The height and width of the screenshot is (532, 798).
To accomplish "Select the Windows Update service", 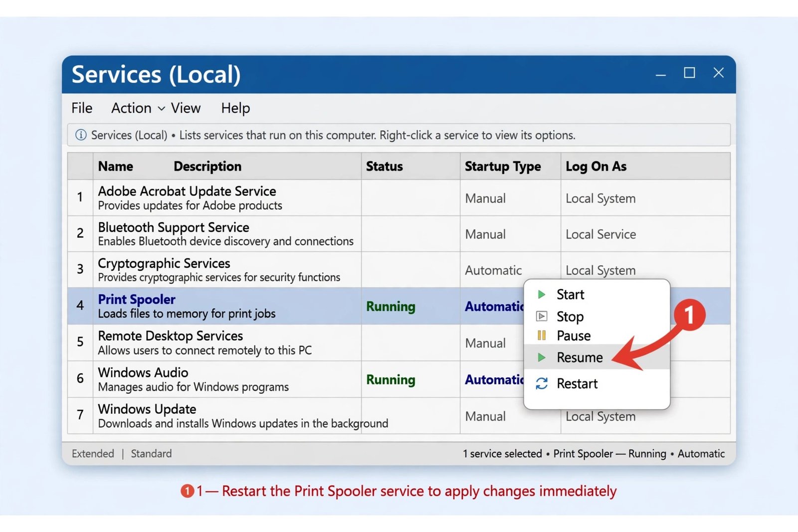I will pyautogui.click(x=147, y=409).
